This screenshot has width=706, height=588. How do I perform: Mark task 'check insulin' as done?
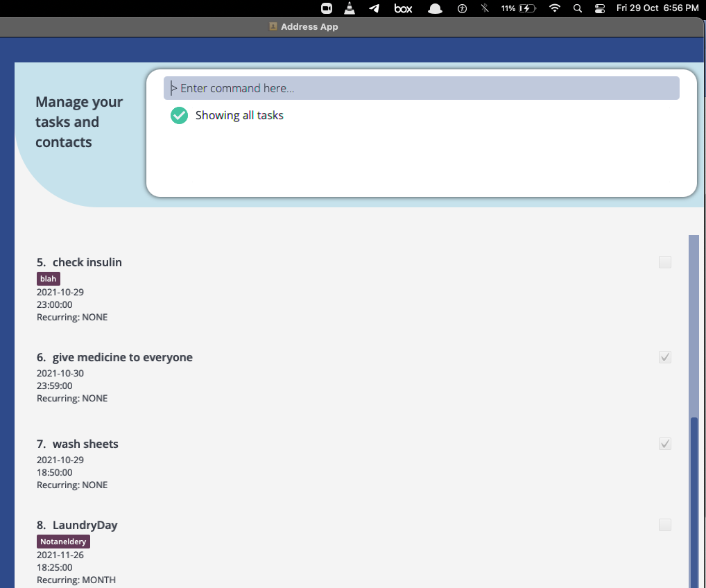(665, 262)
